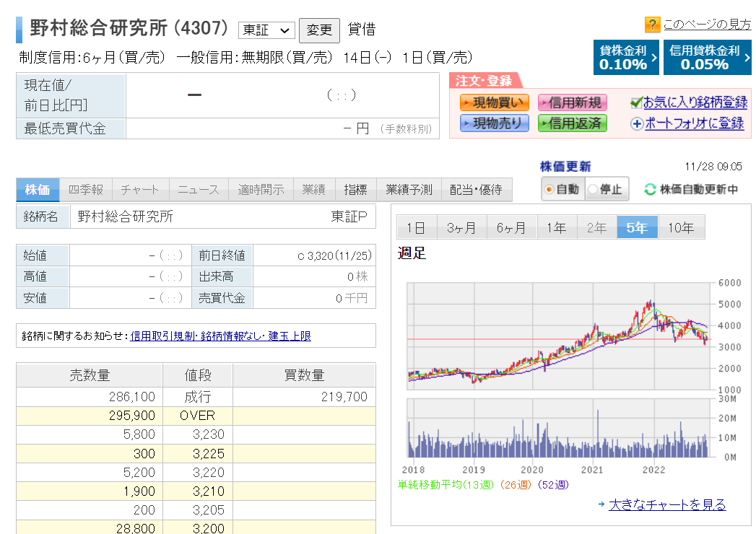Select the 自動 radio button

click(x=549, y=189)
